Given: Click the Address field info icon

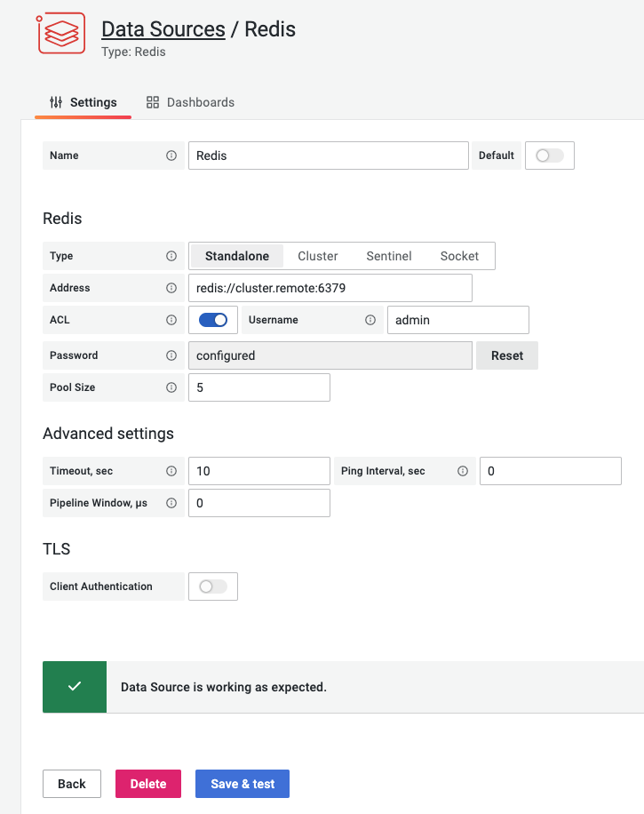Looking at the screenshot, I should (171, 288).
